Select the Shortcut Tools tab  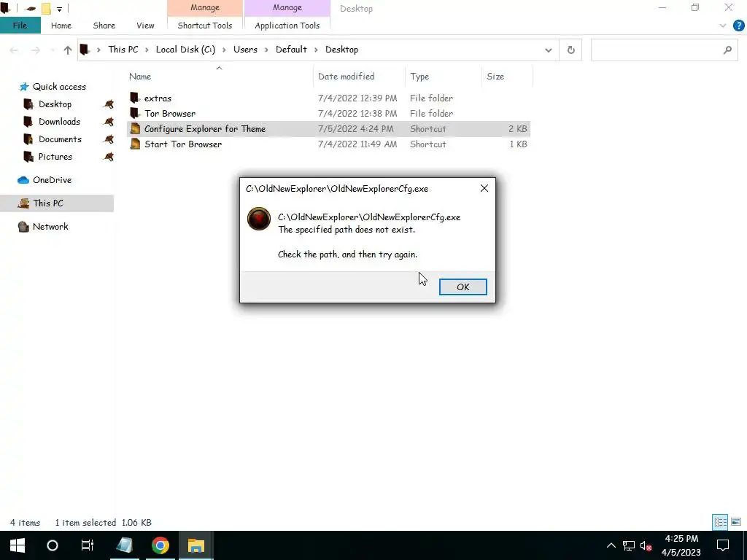tap(205, 26)
